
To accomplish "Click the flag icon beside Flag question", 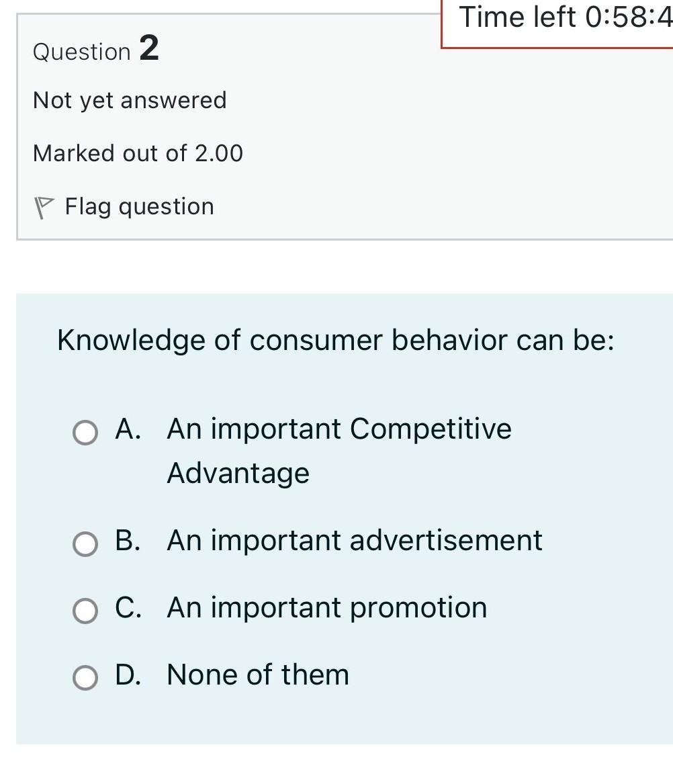I will point(43,205).
